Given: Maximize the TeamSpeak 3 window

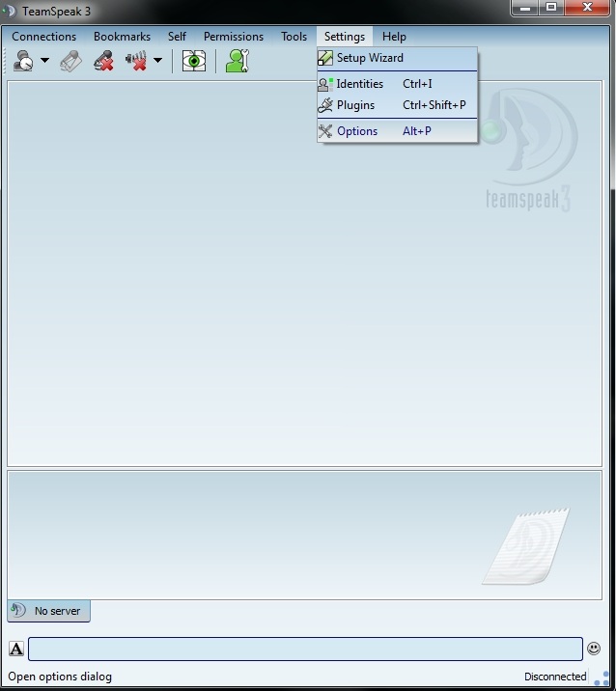Looking at the screenshot, I should [551, 8].
